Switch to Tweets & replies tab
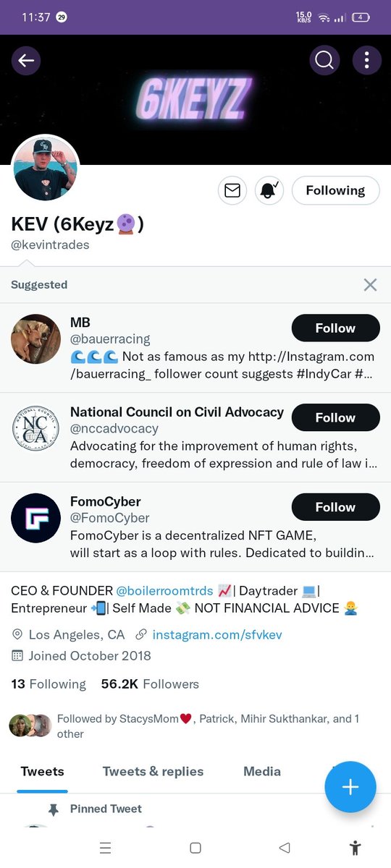Screen dimensions: 391x868 coord(153,771)
